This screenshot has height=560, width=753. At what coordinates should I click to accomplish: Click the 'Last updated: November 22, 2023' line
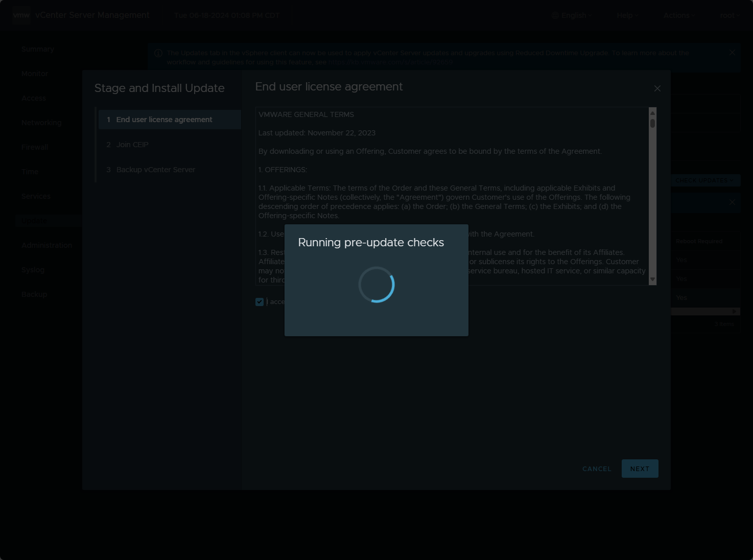(317, 133)
